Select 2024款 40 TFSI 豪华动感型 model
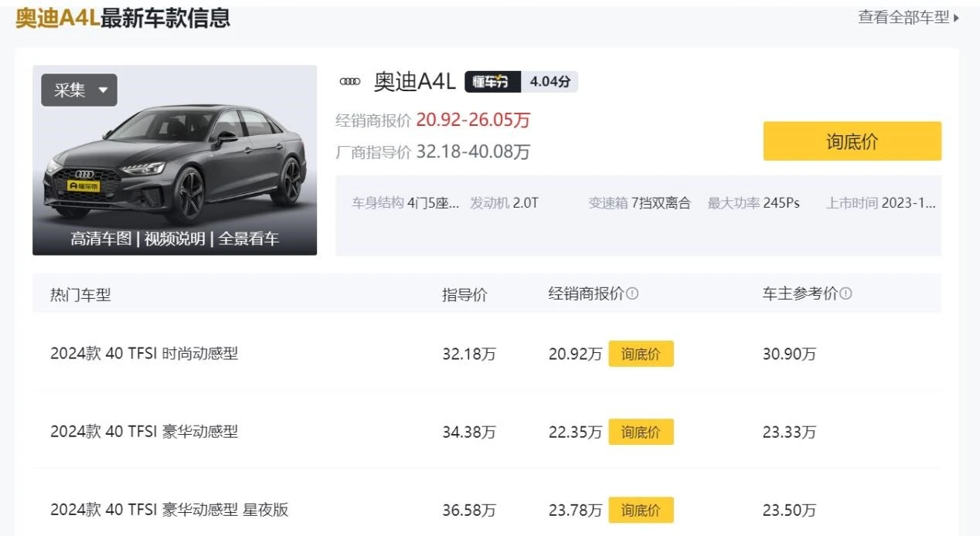This screenshot has height=536, width=980. 145,432
